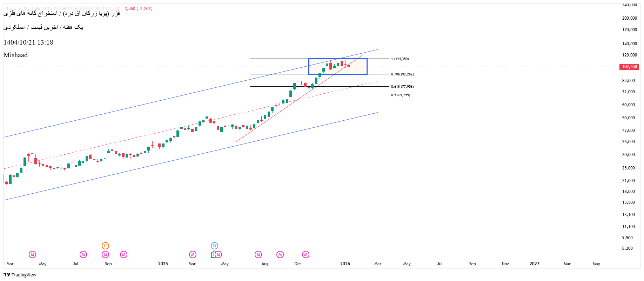
Task: Click the green E earnings marker
Action: (x=213, y=255)
